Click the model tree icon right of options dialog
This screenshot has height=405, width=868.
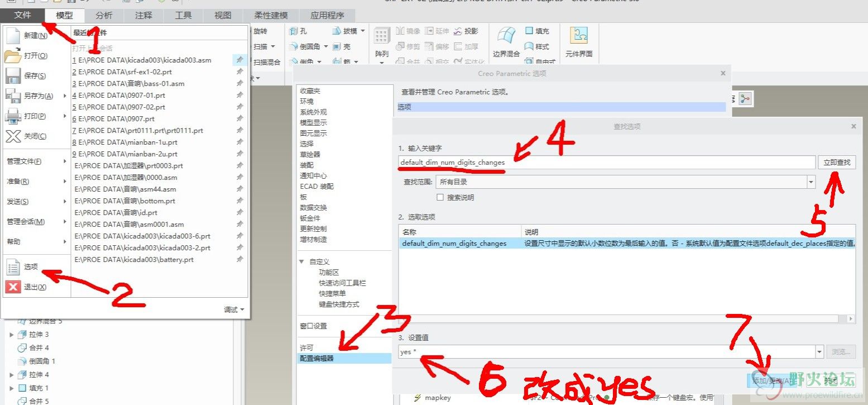tap(745, 99)
